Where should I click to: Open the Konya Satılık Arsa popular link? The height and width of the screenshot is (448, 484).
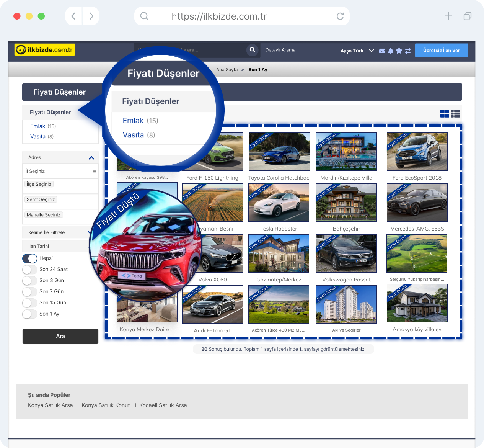(51, 405)
